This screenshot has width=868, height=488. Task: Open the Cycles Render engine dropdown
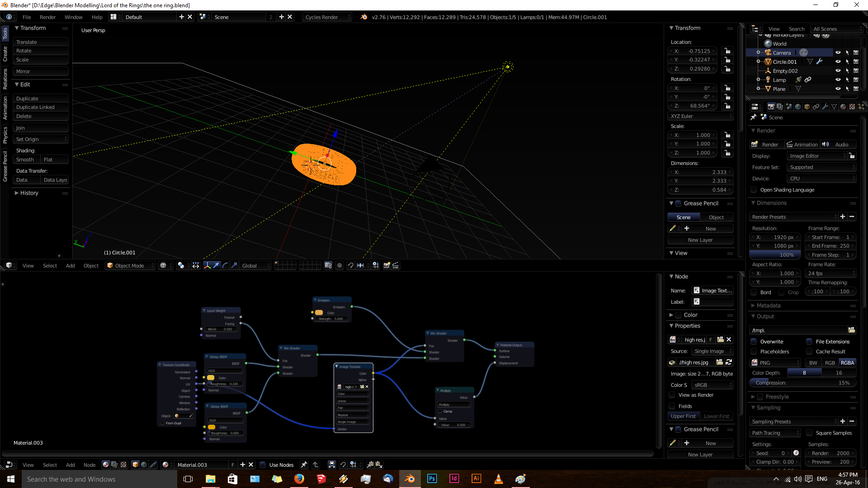pyautogui.click(x=326, y=17)
